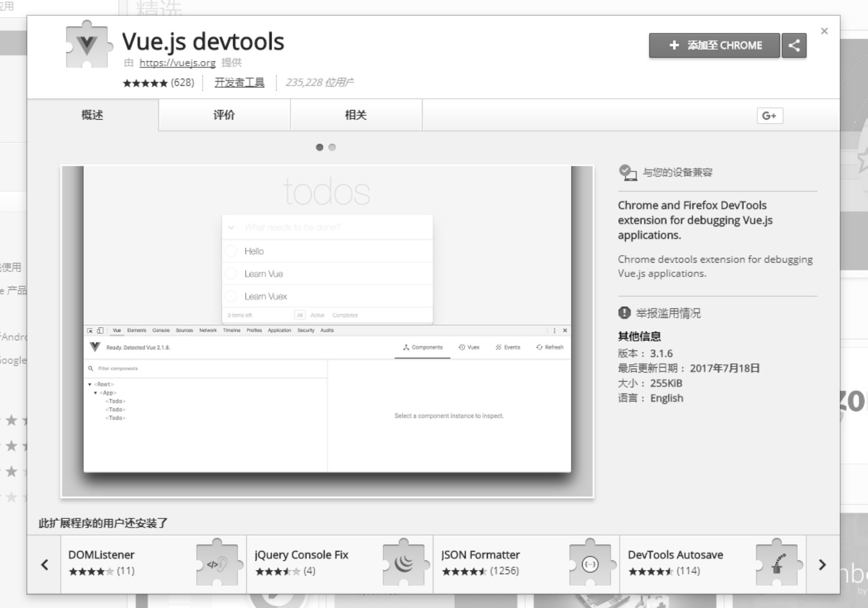Close the extension detail dialog
Screen dimensions: 868x608
click(x=824, y=31)
